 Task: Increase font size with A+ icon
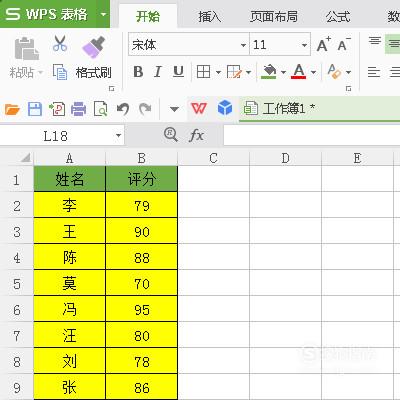[x=323, y=44]
